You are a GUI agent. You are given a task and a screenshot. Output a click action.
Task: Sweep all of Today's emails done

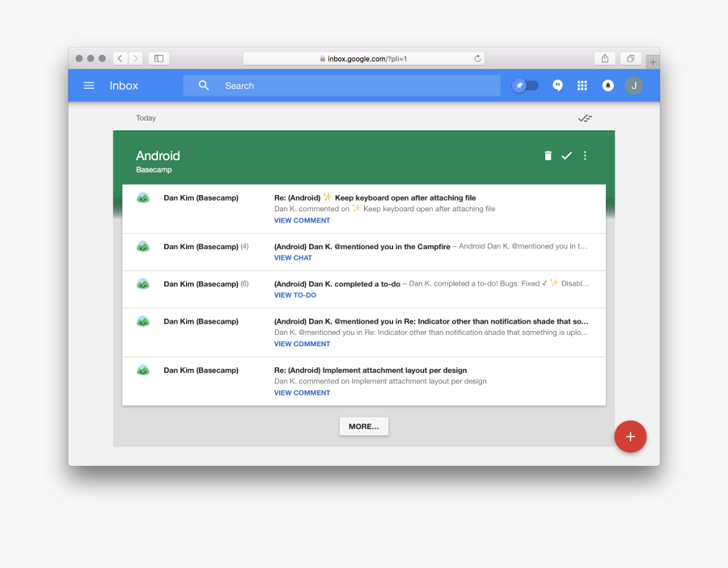coord(585,118)
